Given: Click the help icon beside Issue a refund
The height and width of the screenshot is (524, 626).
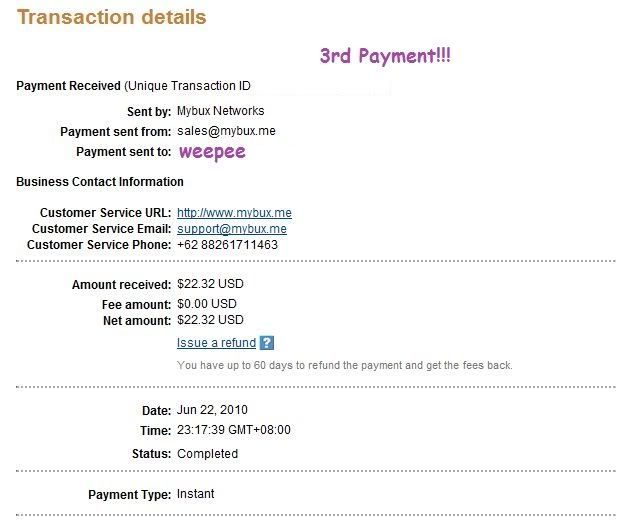Looking at the screenshot, I should pyautogui.click(x=267, y=343).
